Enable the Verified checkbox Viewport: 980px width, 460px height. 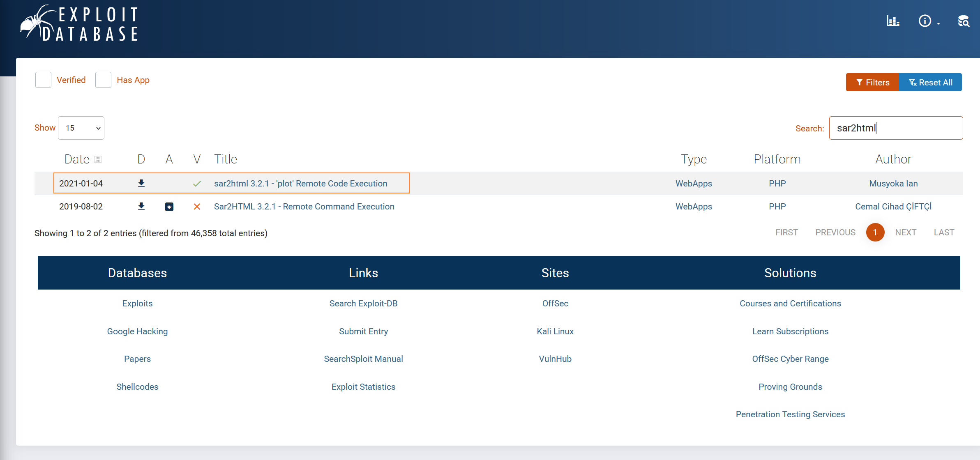coord(43,80)
